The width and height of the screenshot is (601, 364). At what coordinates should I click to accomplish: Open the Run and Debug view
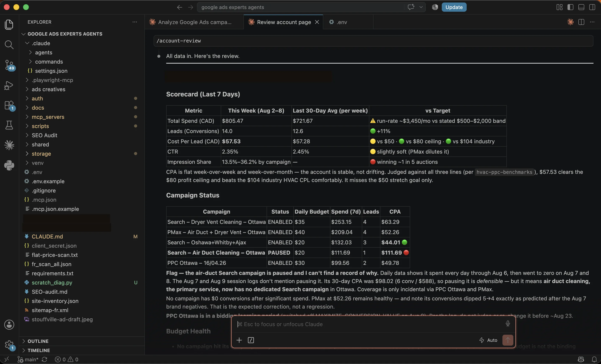(x=9, y=85)
